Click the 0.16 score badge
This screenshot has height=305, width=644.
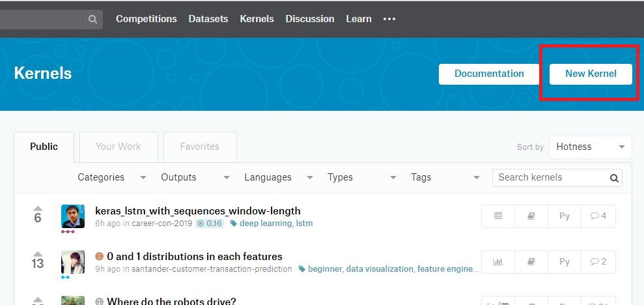(210, 224)
